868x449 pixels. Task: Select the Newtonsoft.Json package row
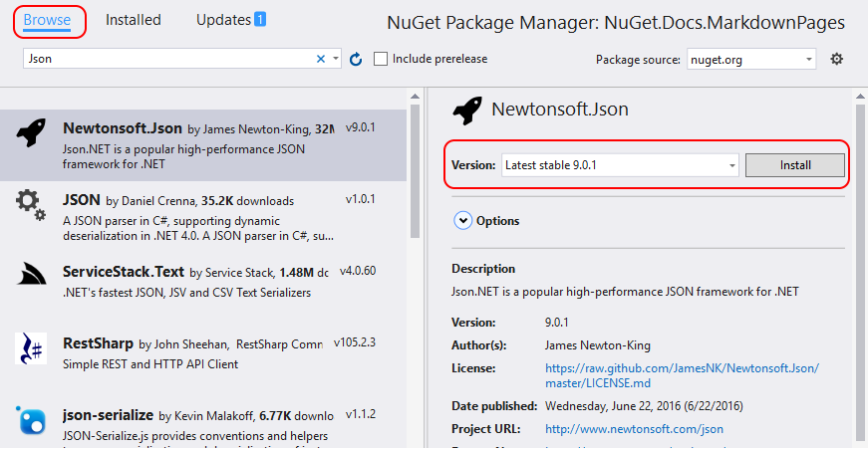203,145
